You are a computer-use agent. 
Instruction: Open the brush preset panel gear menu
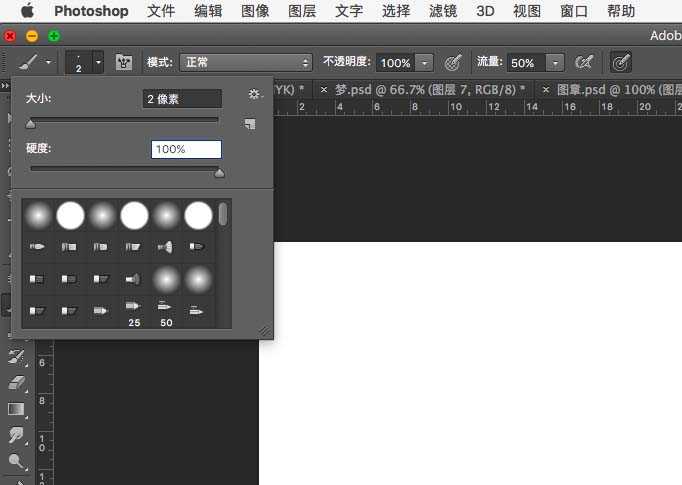254,94
